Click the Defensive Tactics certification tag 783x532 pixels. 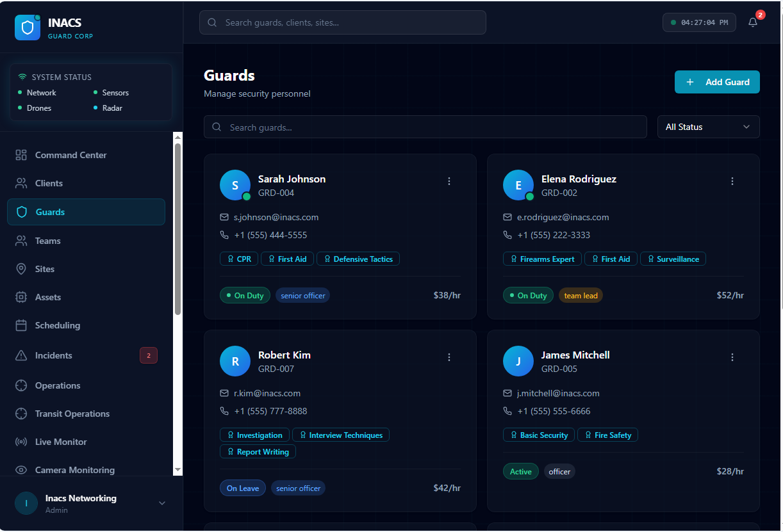[x=358, y=259]
